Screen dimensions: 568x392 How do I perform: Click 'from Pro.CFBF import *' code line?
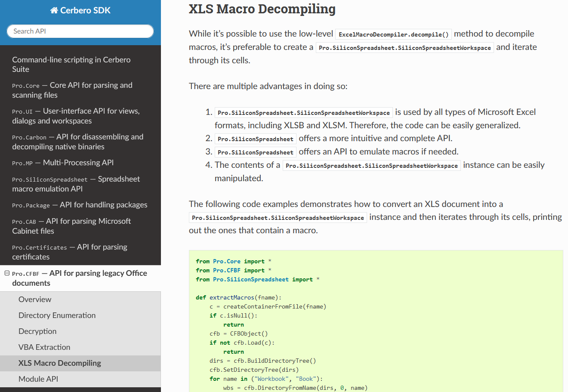tap(234, 270)
